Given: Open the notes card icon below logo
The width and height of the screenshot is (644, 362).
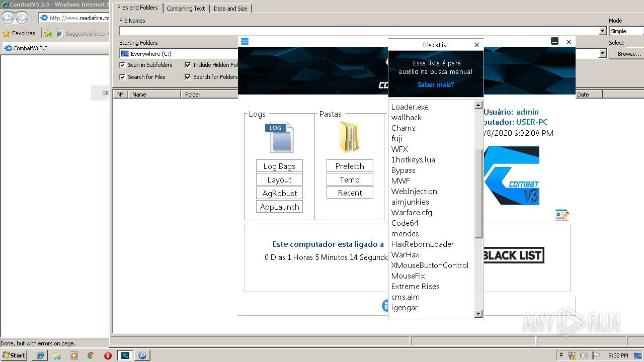Looking at the screenshot, I should 562,215.
